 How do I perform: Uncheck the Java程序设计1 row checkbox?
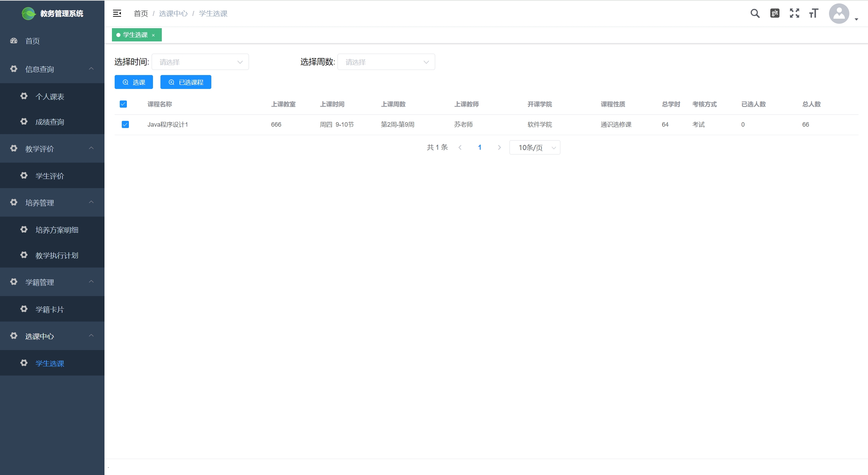(125, 125)
